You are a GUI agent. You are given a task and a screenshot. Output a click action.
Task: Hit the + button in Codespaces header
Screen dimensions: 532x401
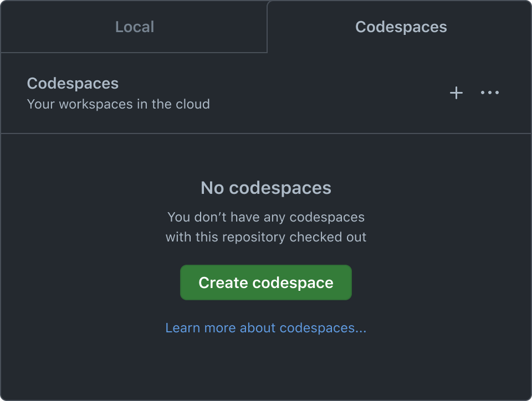pos(456,93)
